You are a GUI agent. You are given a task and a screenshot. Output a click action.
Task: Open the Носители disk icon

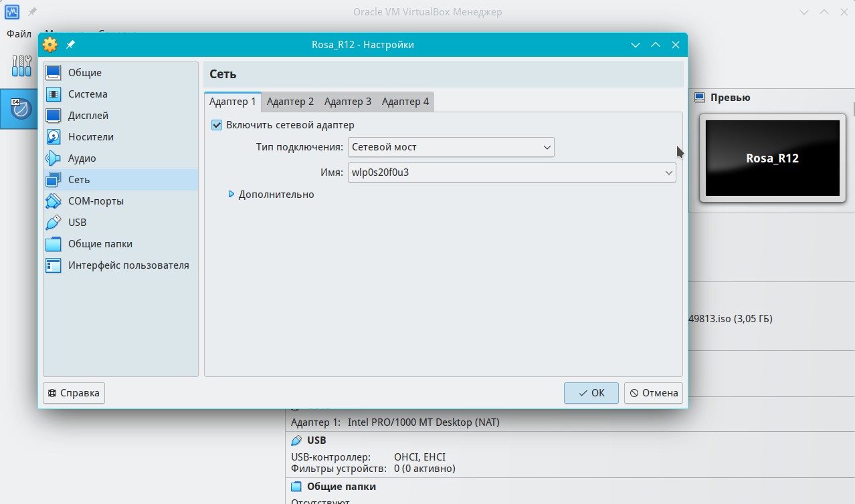[54, 137]
